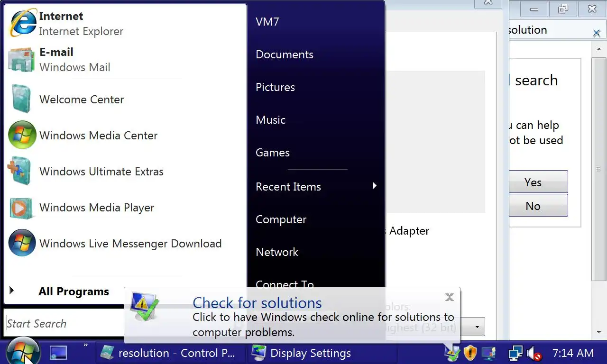Click the Start orb button
This screenshot has height=364, width=607.
tap(22, 353)
